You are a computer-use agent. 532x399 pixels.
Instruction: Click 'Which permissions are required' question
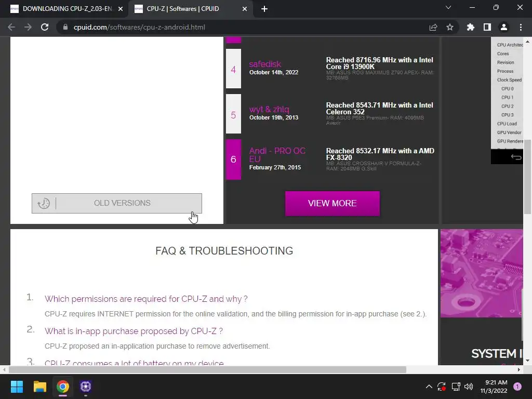pyautogui.click(x=146, y=299)
